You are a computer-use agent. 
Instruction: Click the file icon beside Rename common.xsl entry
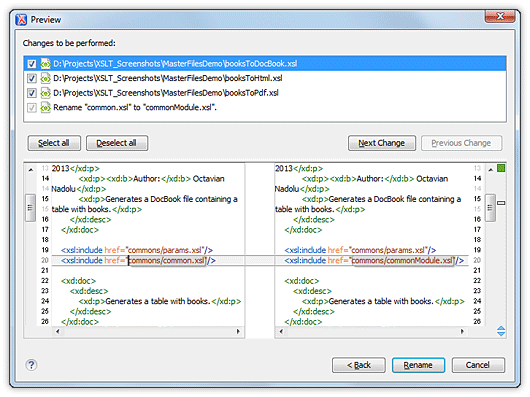45,107
